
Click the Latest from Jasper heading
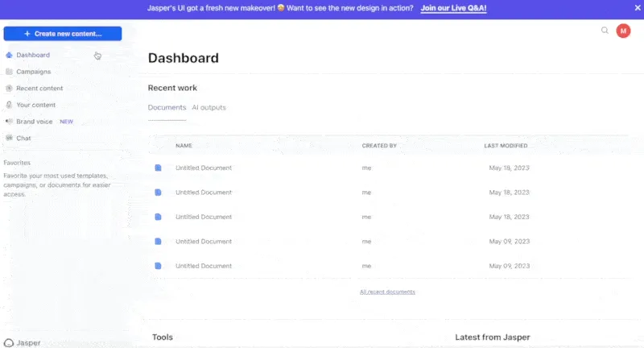(493, 338)
